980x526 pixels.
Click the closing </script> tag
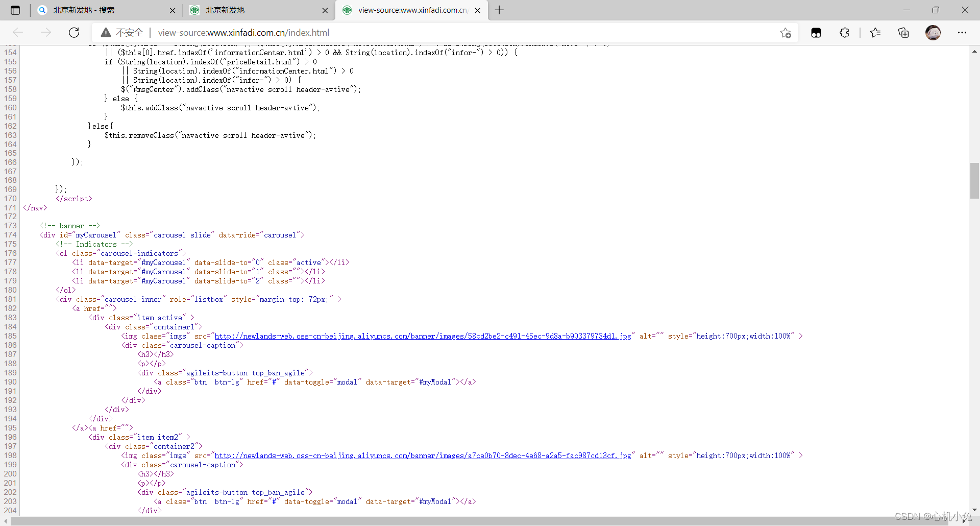[74, 199]
